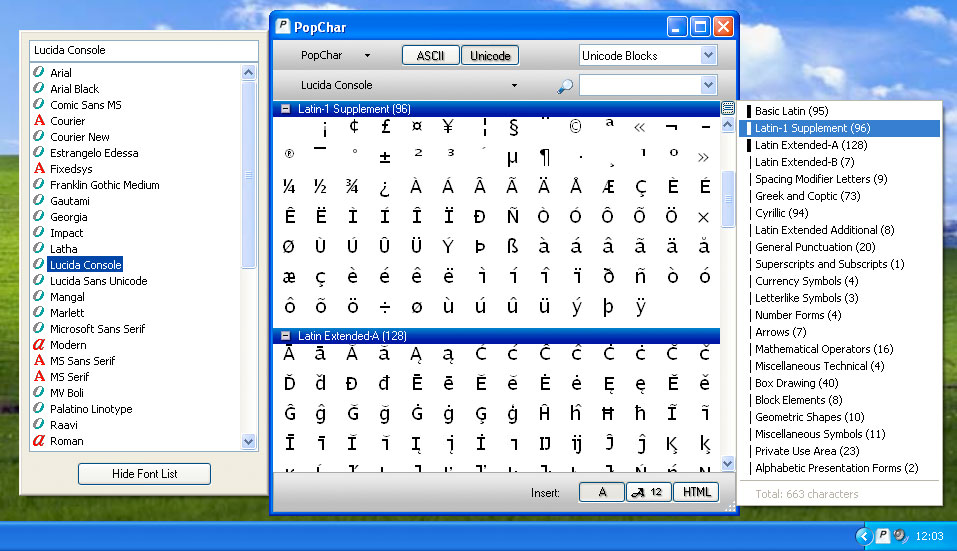Select the multiplication sign × character
The image size is (957, 551).
703,217
